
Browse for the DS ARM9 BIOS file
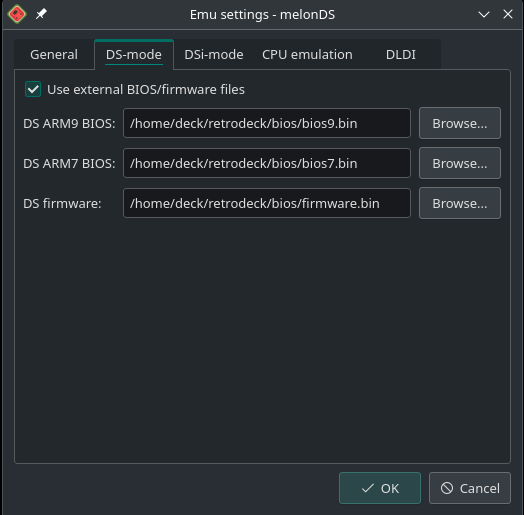pyautogui.click(x=460, y=123)
